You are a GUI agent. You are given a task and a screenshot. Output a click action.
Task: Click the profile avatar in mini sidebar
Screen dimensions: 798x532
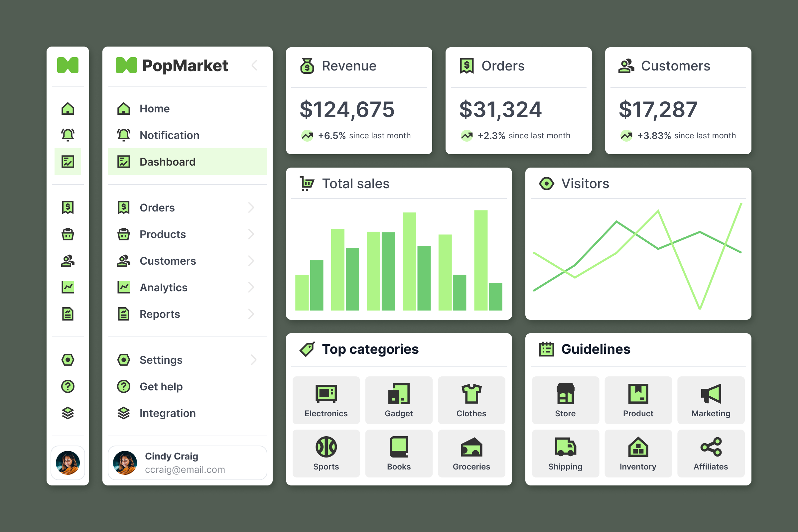point(68,463)
